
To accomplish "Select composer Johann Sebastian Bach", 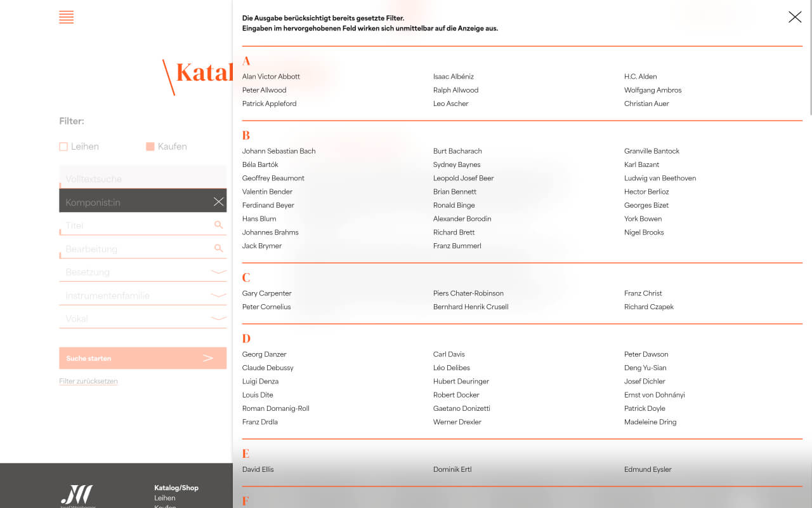I will pyautogui.click(x=278, y=151).
